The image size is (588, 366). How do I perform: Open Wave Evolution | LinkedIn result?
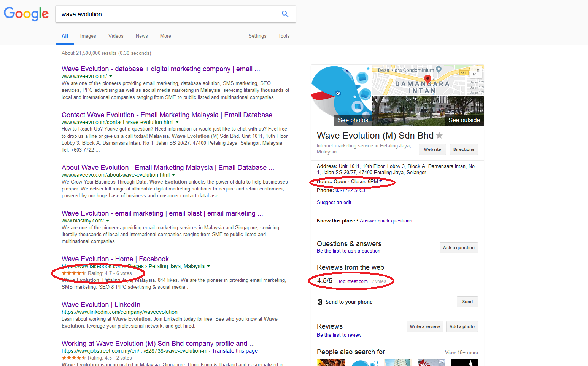(x=101, y=305)
